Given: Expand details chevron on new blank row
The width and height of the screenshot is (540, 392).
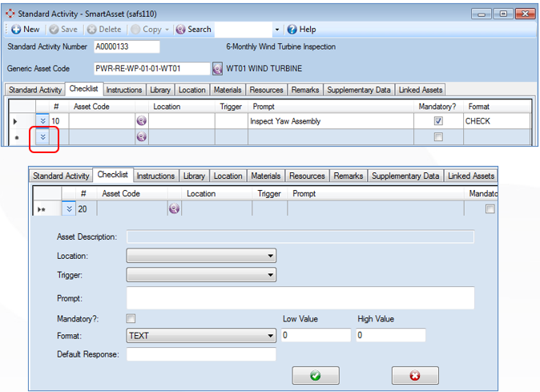Looking at the screenshot, I should point(42,137).
